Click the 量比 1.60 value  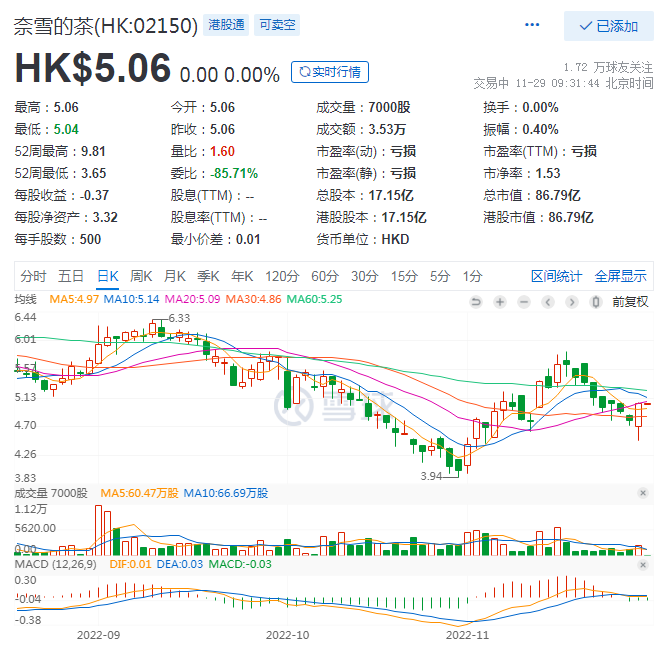tap(222, 151)
